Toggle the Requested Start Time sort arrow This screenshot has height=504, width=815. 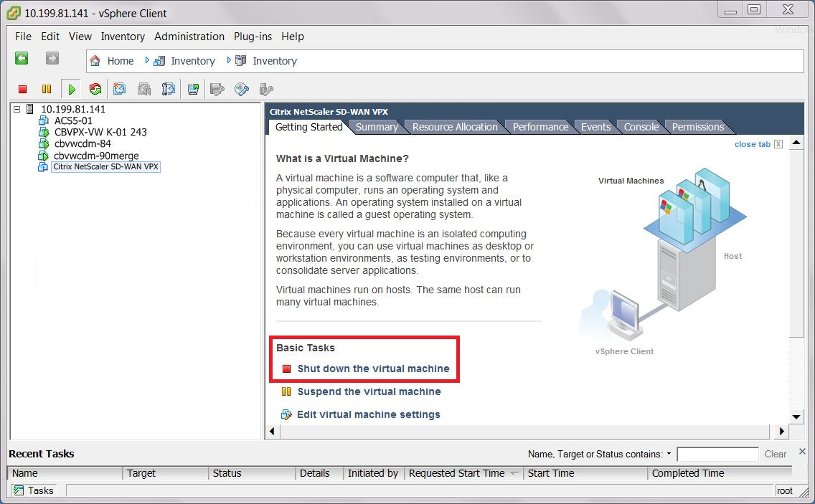[x=514, y=473]
